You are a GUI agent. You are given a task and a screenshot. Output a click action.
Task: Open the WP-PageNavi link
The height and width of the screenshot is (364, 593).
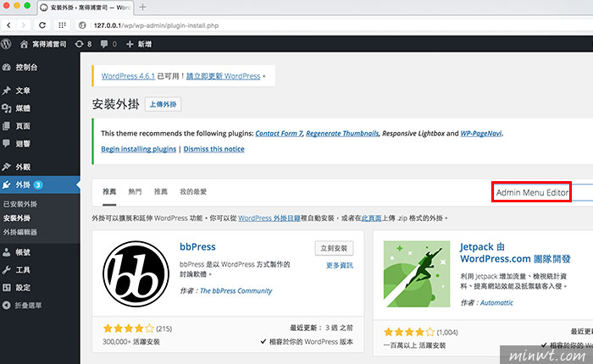(481, 134)
